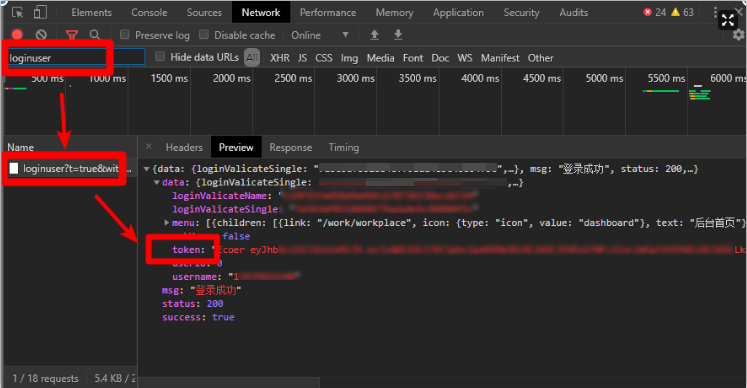Expand the menu array triangle
Image resolution: width=747 pixels, height=388 pixels.
166,223
